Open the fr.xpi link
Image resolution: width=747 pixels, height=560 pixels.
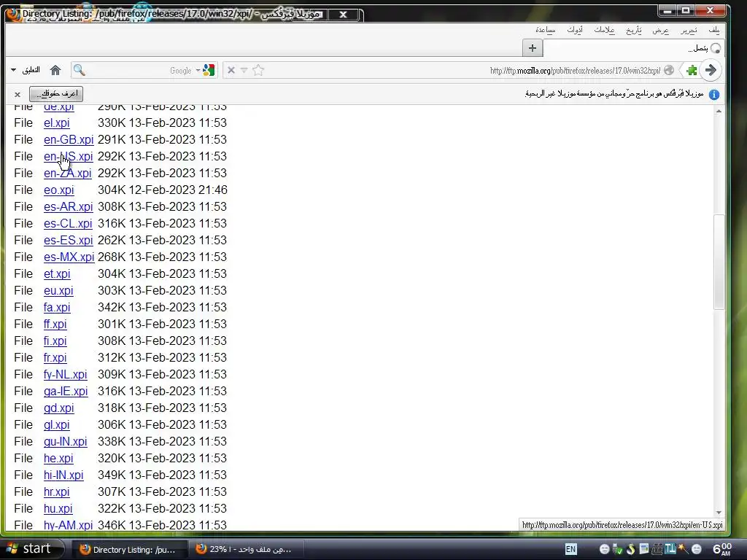[55, 357]
